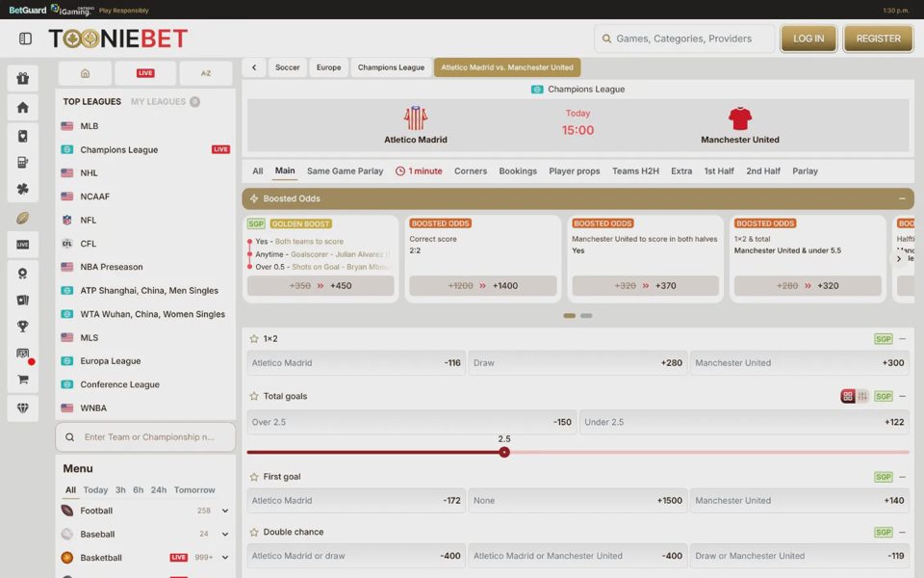Favorite the 1×2 market with star
The image size is (924, 578).
[254, 338]
